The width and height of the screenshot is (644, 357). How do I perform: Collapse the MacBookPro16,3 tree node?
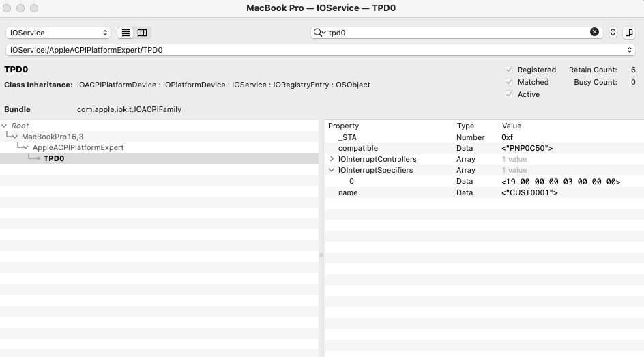[x=15, y=137]
